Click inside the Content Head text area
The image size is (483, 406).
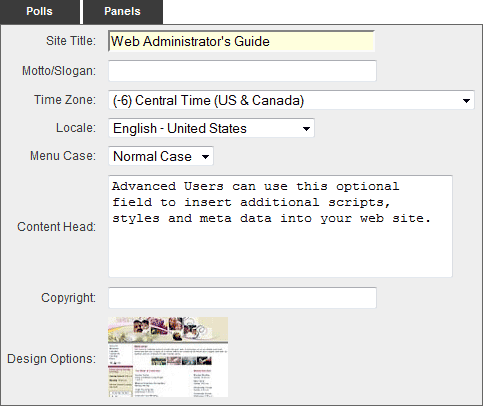(x=280, y=226)
